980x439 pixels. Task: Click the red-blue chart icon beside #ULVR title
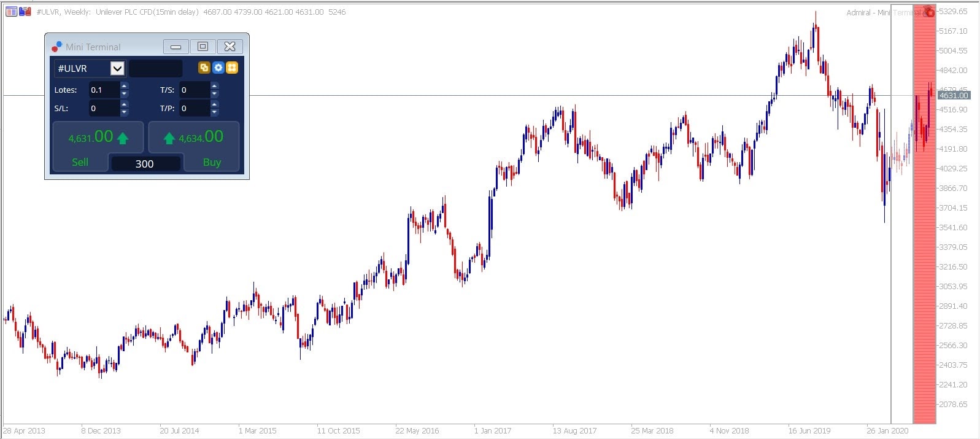(x=25, y=12)
